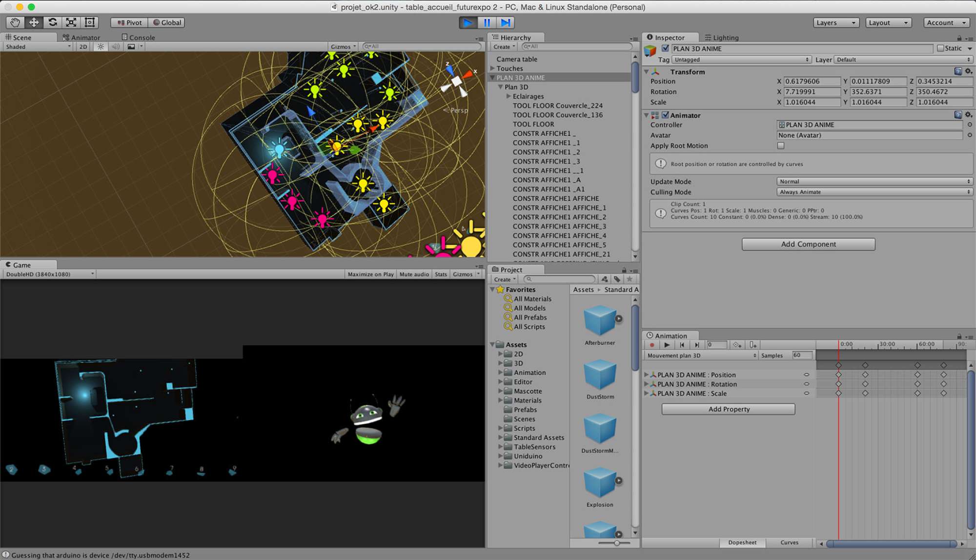Toggle scene lighting sun icon

pyautogui.click(x=101, y=47)
